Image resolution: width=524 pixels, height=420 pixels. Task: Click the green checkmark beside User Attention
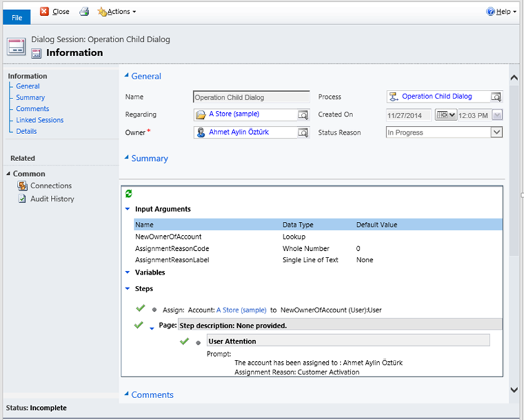(x=185, y=341)
